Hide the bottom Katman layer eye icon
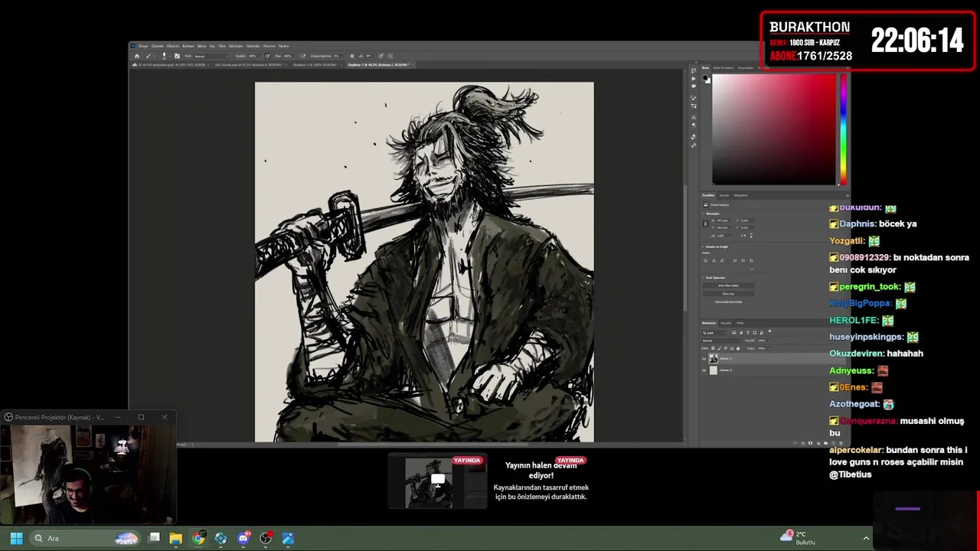Screen dimensions: 980x551 (x=704, y=370)
